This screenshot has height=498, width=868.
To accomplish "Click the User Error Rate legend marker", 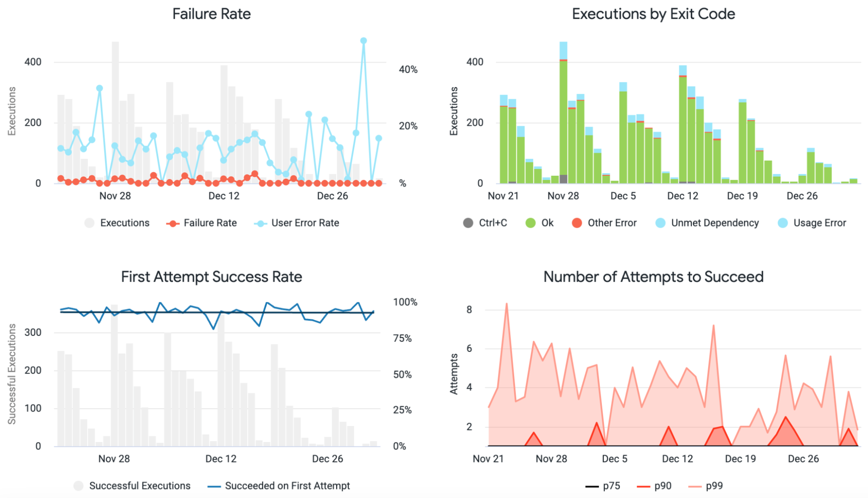I will [x=260, y=223].
